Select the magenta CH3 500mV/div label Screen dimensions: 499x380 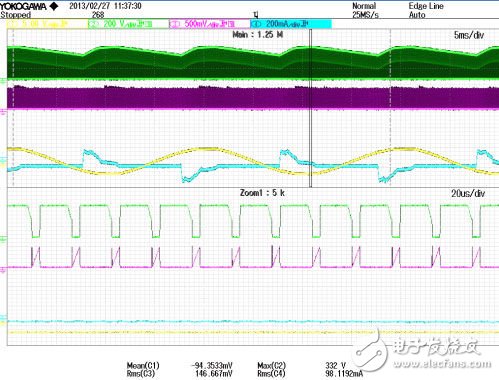[209, 24]
